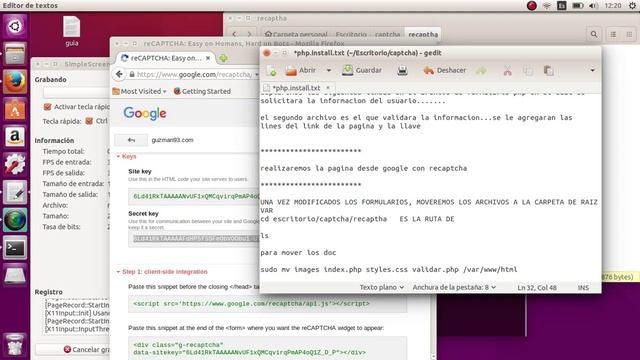Click the g-recaptcha div snippet box
The image size is (640, 360).
point(267,348)
